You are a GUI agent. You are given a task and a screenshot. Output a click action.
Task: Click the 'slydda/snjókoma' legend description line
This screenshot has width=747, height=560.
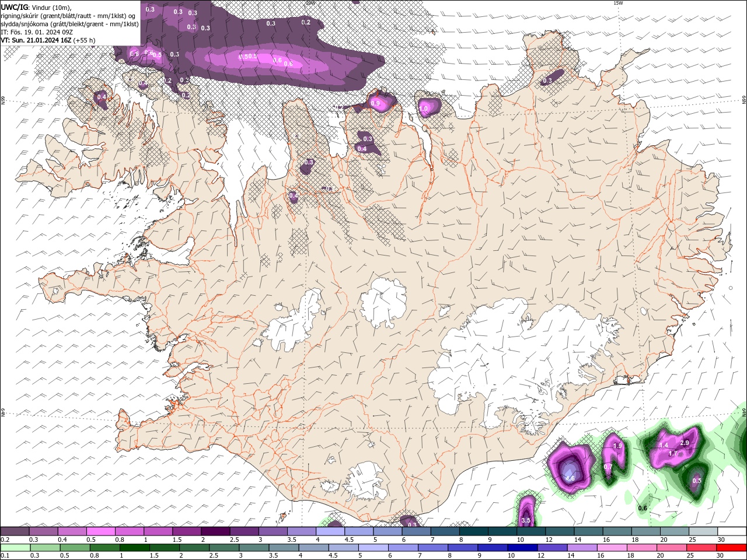click(x=70, y=24)
